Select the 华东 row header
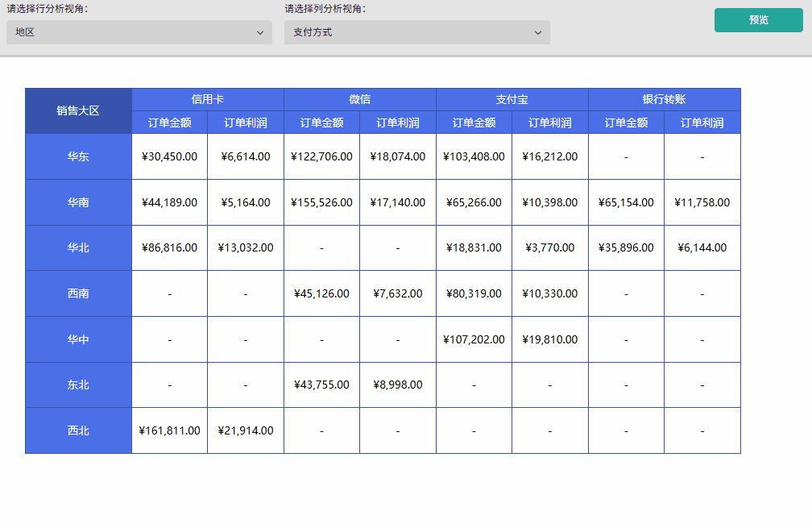This screenshot has height=528, width=812. 78,156
